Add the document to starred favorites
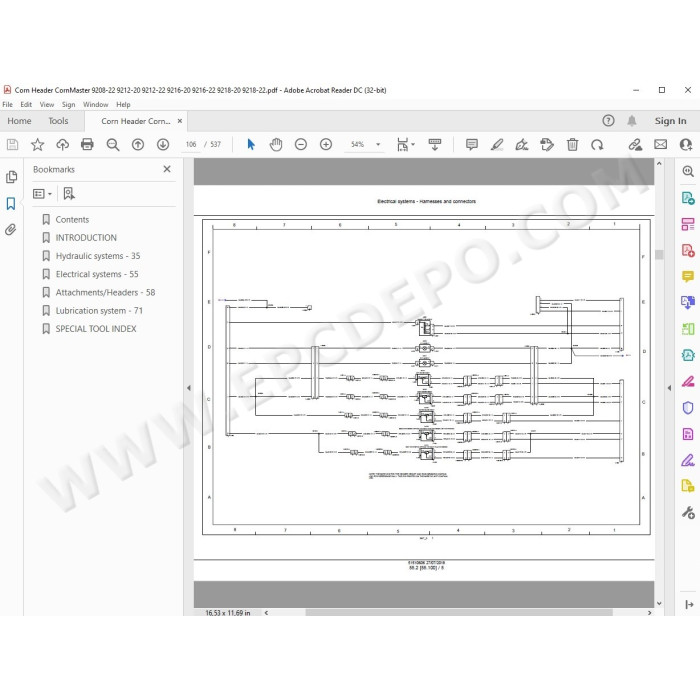Viewport: 700px width, 700px height. 38,144
